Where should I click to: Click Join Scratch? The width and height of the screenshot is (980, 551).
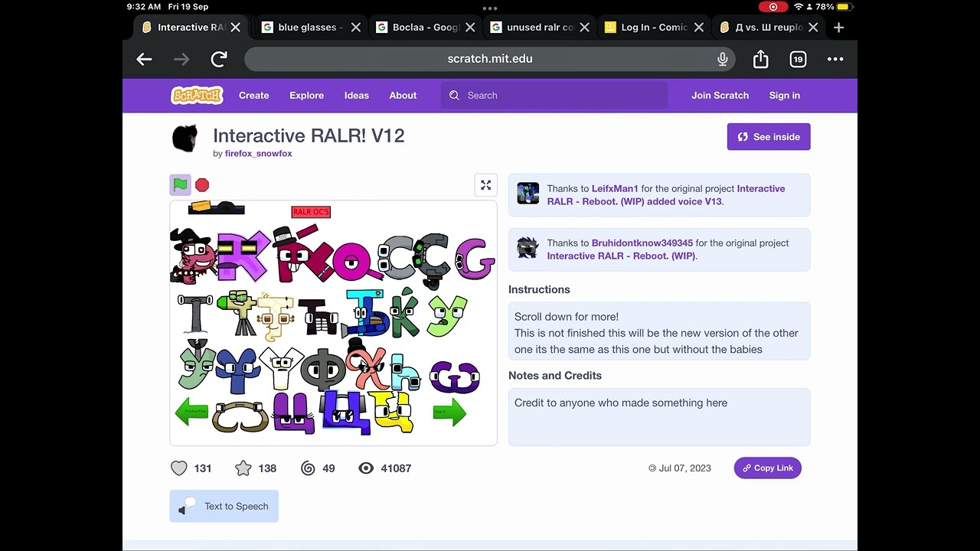720,96
